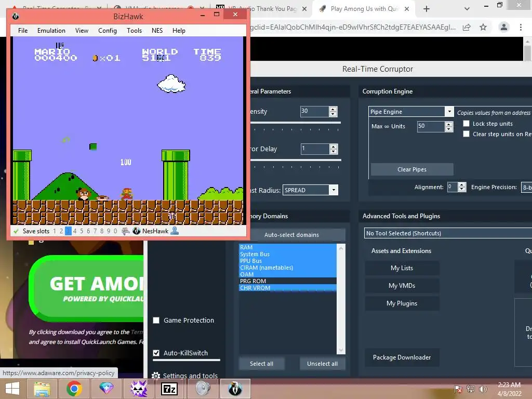Open the BizHawk File menu
Screen dimensions: 532x399
click(x=23, y=31)
